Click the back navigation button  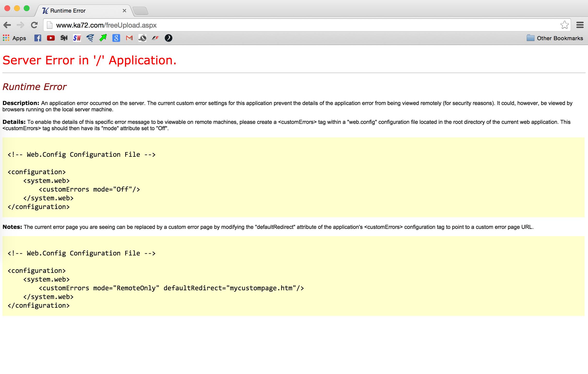click(x=7, y=25)
